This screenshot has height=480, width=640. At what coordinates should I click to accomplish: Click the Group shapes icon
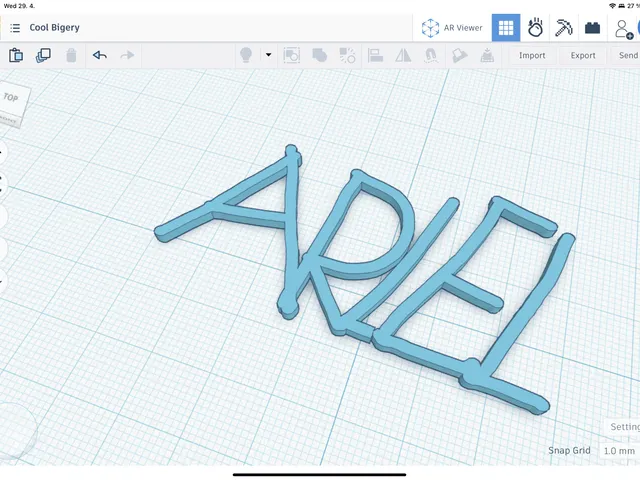tap(291, 55)
